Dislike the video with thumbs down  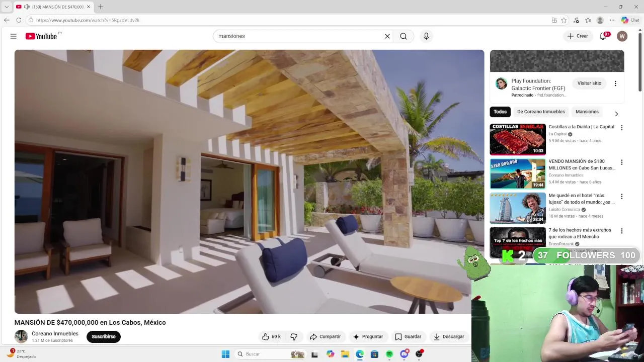pos(294,337)
